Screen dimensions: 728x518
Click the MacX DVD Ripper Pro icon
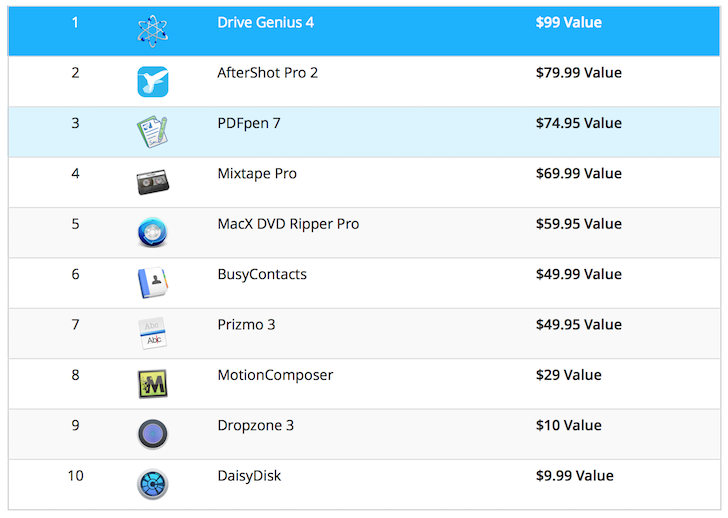153,233
